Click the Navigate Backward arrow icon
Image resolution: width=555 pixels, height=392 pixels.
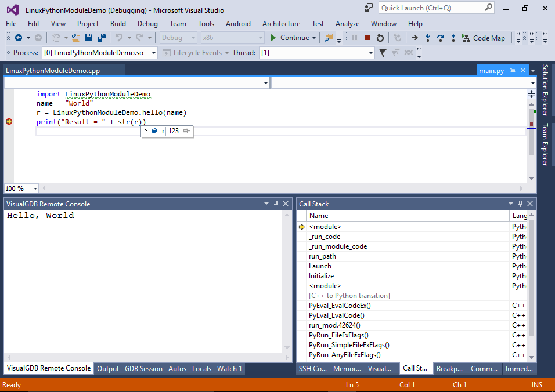(x=19, y=38)
